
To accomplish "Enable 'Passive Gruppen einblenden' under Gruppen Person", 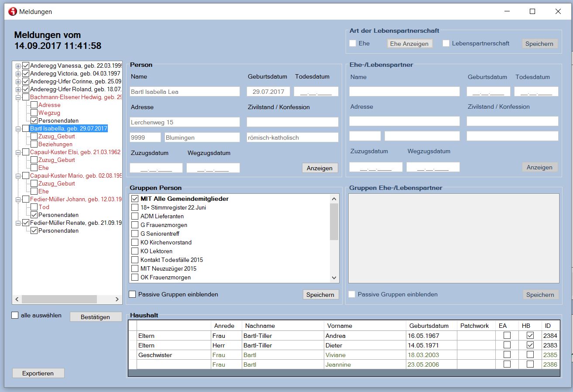I will [x=133, y=294].
